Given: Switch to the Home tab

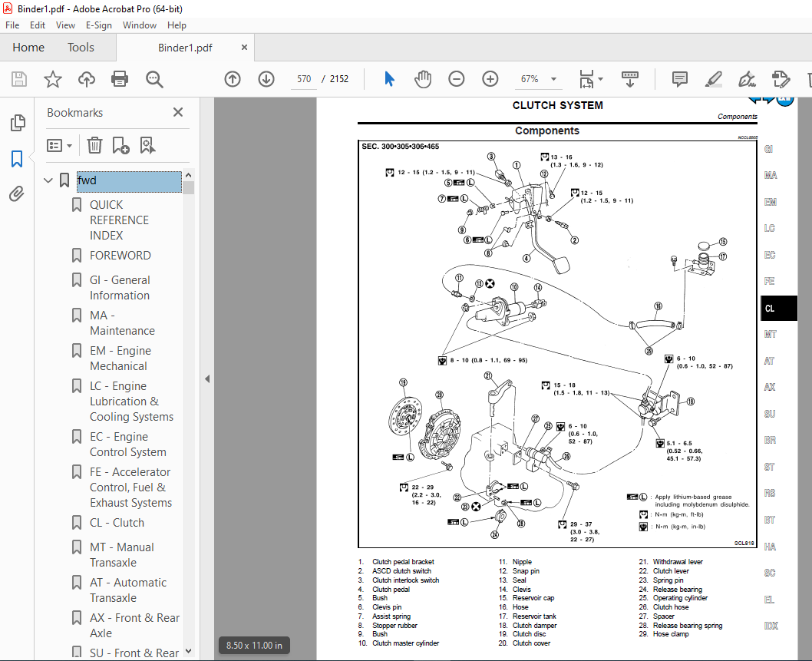Looking at the screenshot, I should click(x=28, y=47).
